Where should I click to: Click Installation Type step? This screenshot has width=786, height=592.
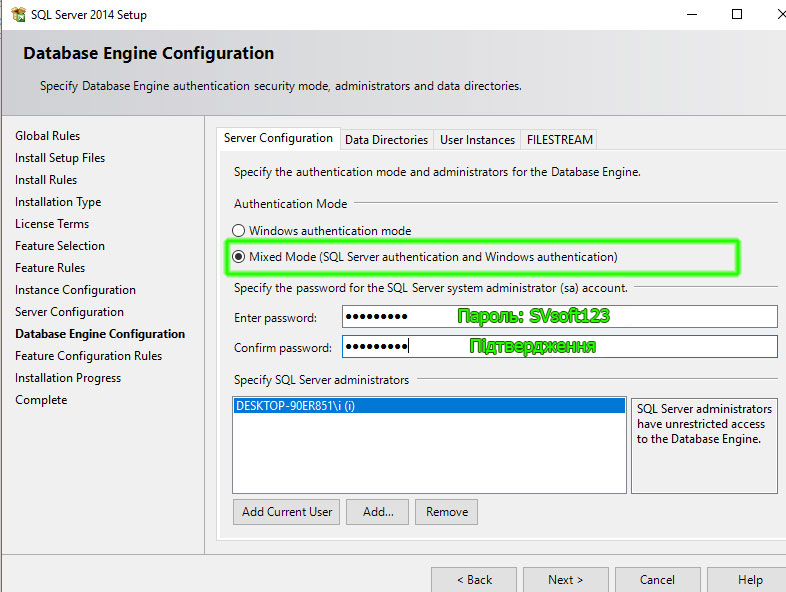[x=58, y=202]
